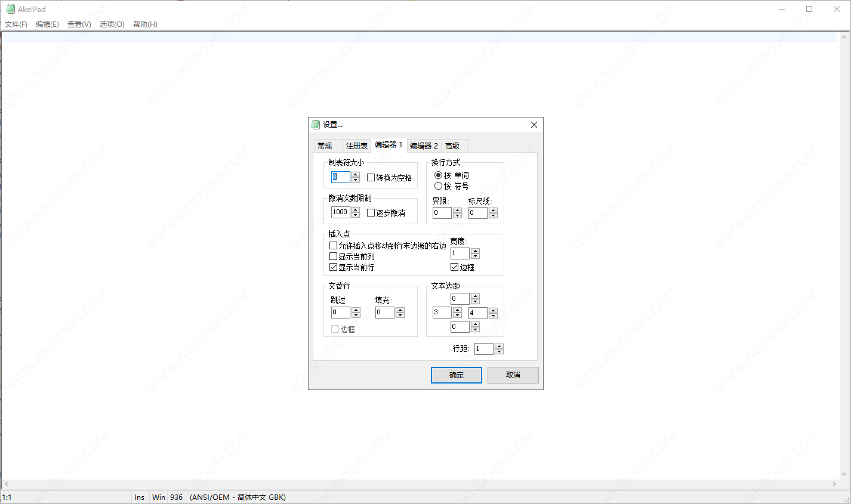Image resolution: width=851 pixels, height=504 pixels.
Task: Click vertical scrollbar up arrow
Action: [844, 37]
